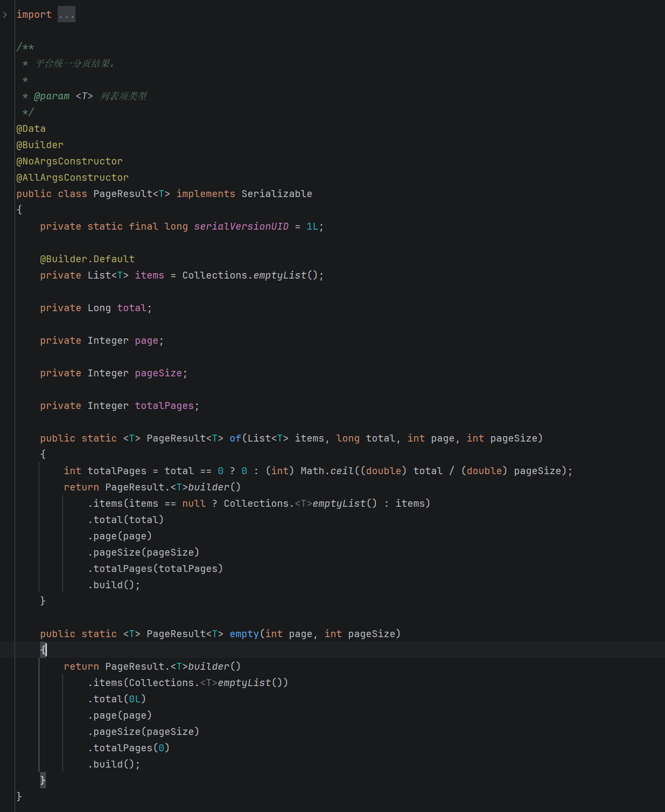
Task: Click the "Serializable" interface name
Action: click(277, 194)
